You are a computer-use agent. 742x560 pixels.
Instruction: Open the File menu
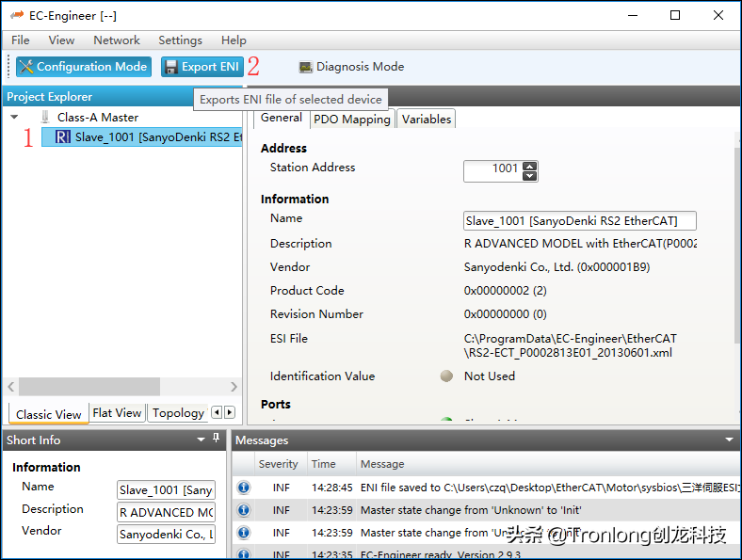(x=21, y=40)
